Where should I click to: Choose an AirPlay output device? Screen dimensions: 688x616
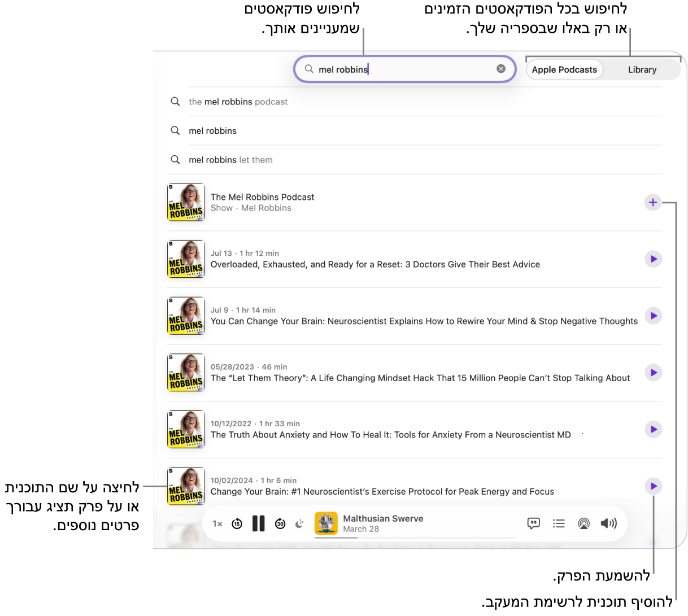click(584, 523)
